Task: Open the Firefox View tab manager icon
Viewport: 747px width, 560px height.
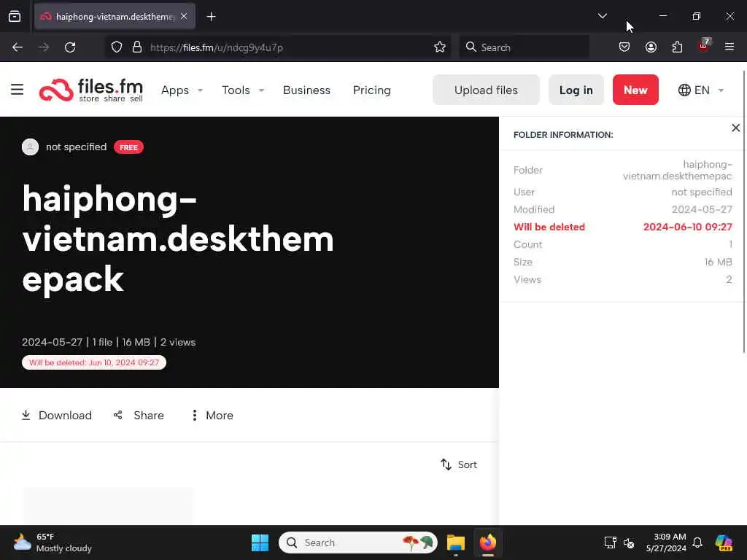Action: (15, 16)
